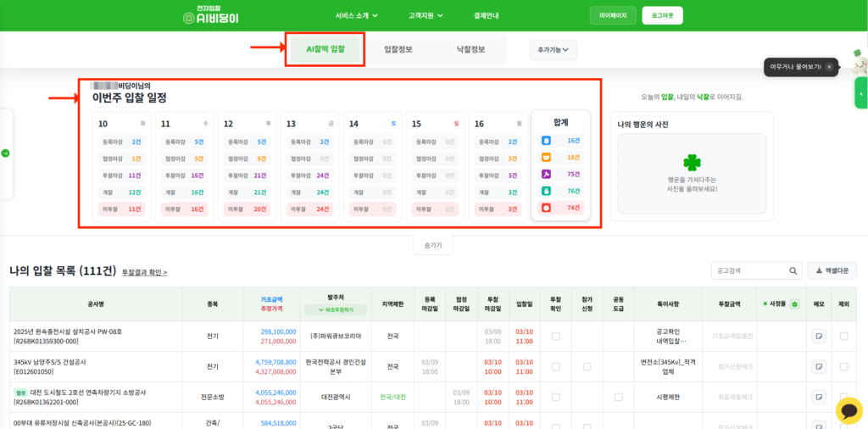Screen dimensions: 868x429
Task: Open 사정율 settings gear icon
Action: click(794, 304)
